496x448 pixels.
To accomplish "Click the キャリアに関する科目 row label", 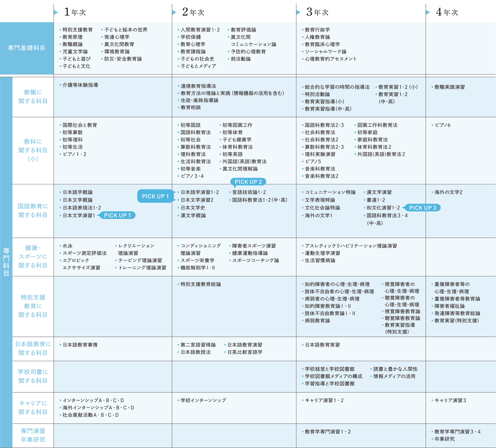I will click(33, 407).
